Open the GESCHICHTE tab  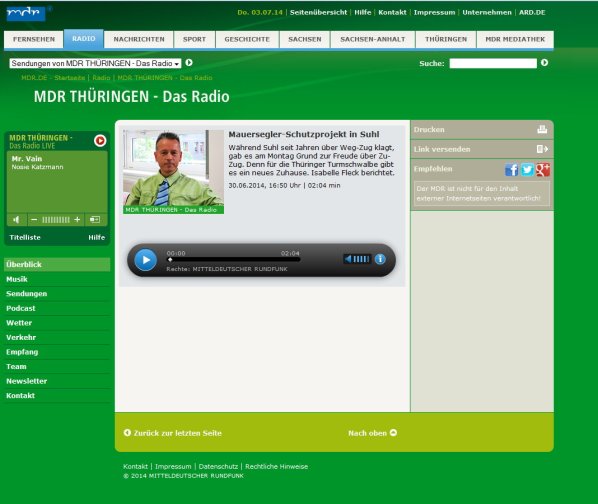(247, 39)
